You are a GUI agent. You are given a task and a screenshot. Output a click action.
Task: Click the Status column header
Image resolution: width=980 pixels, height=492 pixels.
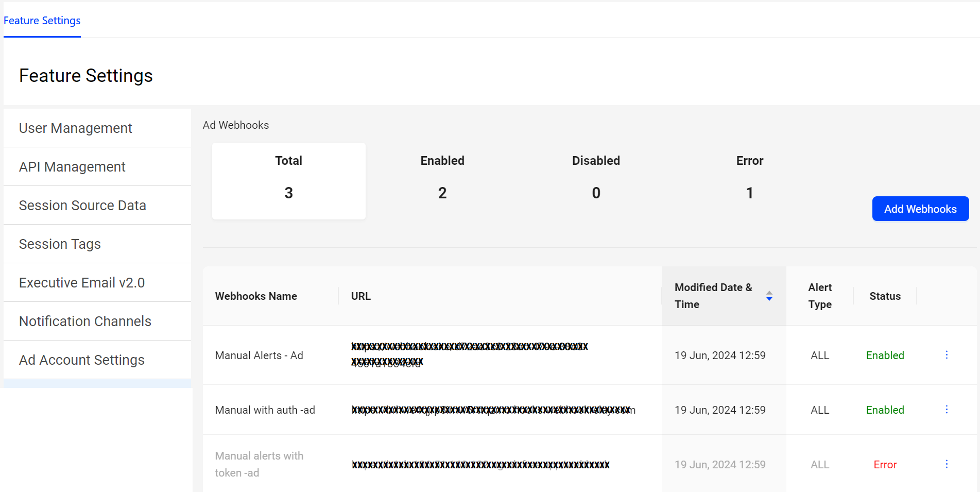click(x=885, y=296)
